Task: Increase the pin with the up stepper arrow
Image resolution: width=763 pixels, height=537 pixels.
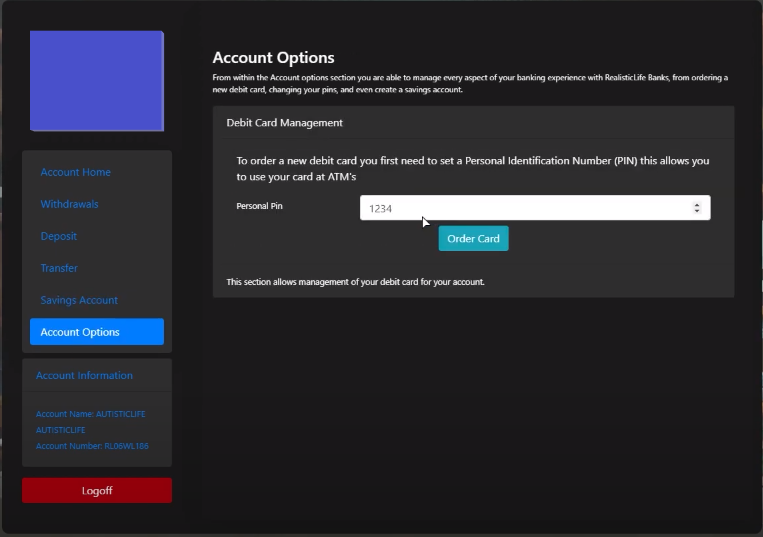Action: tap(697, 205)
